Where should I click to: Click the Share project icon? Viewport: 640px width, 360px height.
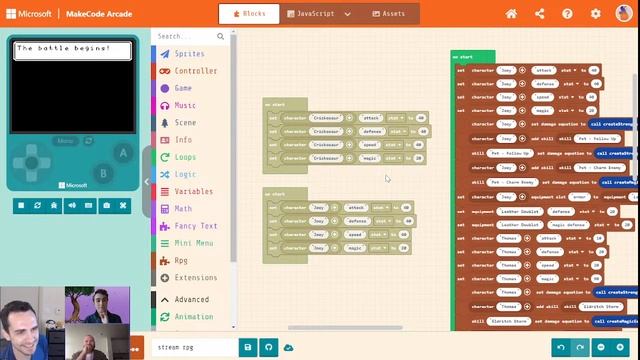coord(540,14)
